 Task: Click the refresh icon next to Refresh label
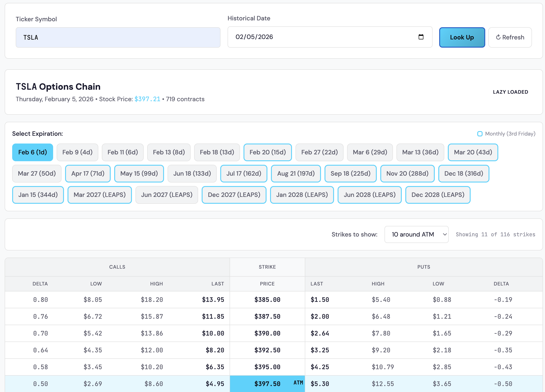tap(498, 37)
